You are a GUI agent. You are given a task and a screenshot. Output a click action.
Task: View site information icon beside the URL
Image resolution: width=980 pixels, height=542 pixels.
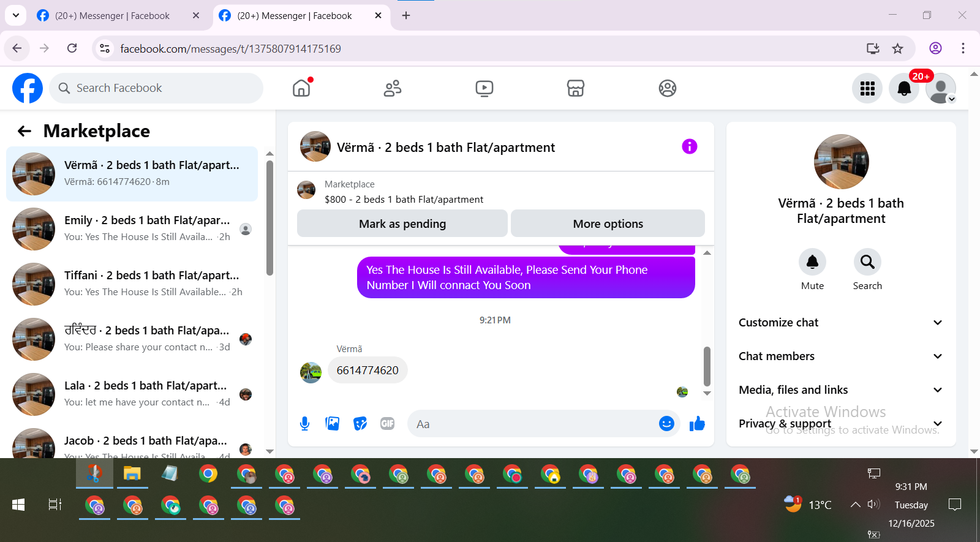(x=105, y=48)
